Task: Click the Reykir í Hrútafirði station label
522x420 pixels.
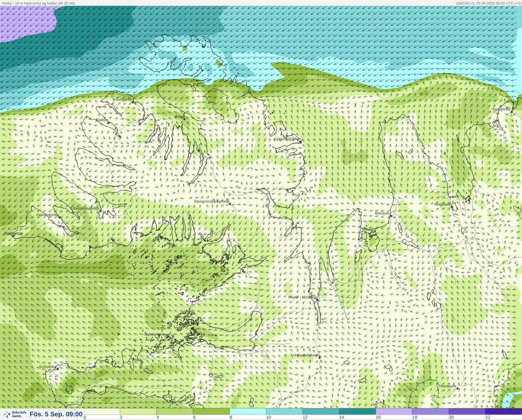Action: coord(302,297)
